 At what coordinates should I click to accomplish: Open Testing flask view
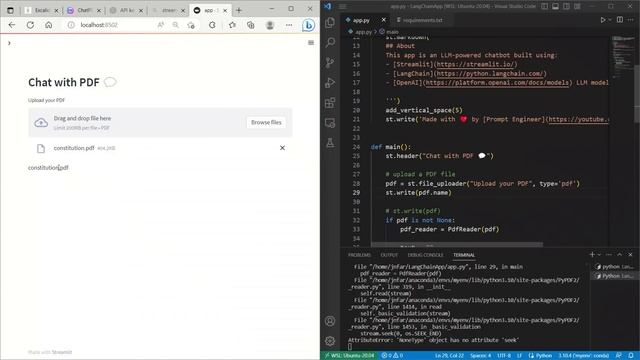pos(330,142)
